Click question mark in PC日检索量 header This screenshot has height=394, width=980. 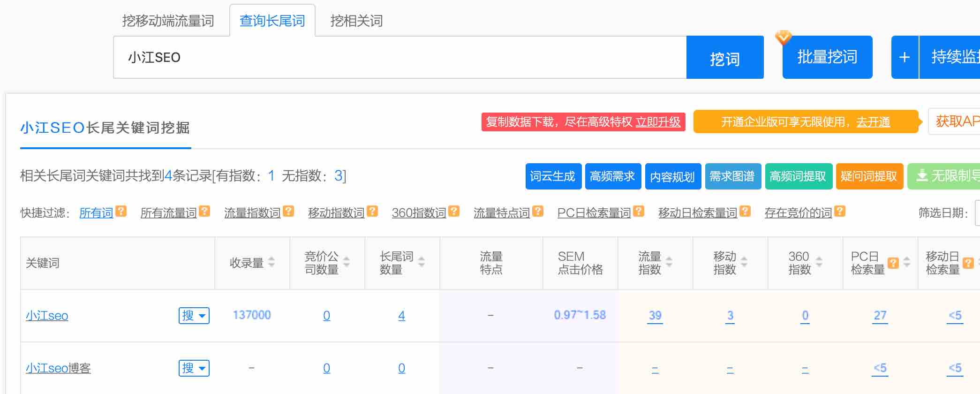(x=893, y=263)
